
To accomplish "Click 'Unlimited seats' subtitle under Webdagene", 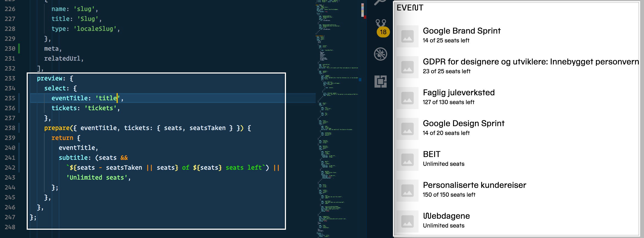I will [x=444, y=226].
